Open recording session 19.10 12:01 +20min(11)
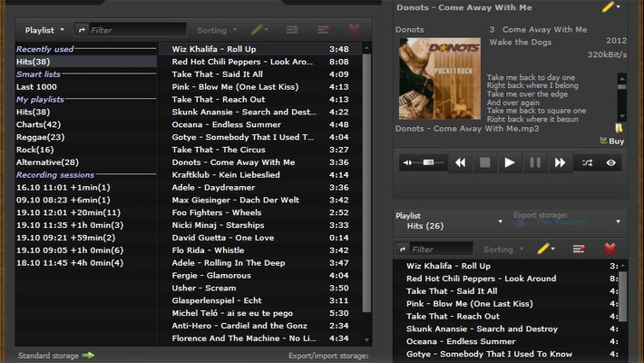The image size is (644, 363). (x=86, y=212)
